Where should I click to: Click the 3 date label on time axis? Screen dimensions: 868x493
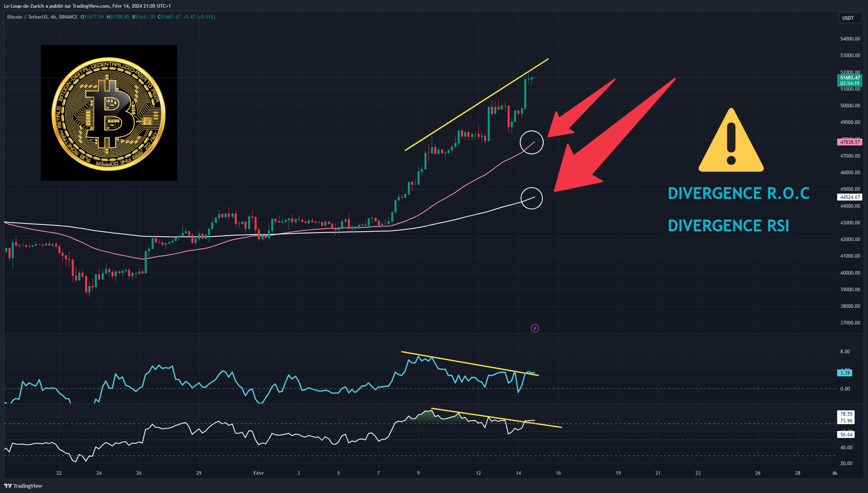(299, 473)
